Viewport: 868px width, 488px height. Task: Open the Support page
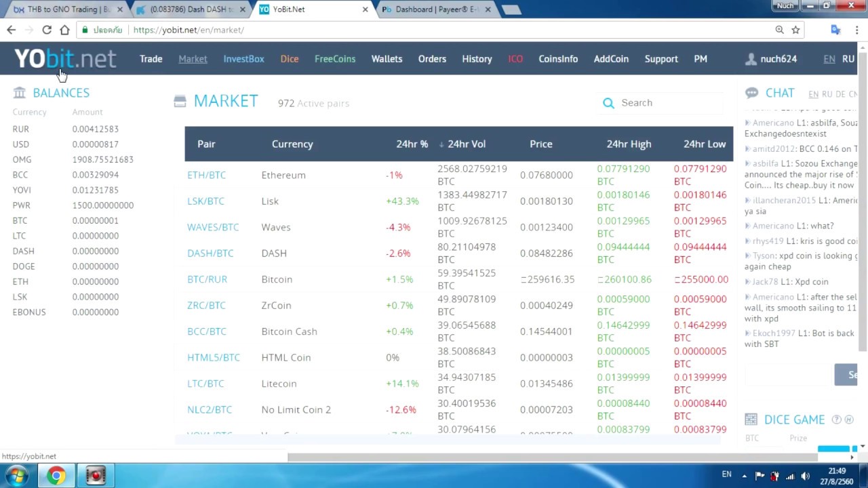(x=661, y=59)
